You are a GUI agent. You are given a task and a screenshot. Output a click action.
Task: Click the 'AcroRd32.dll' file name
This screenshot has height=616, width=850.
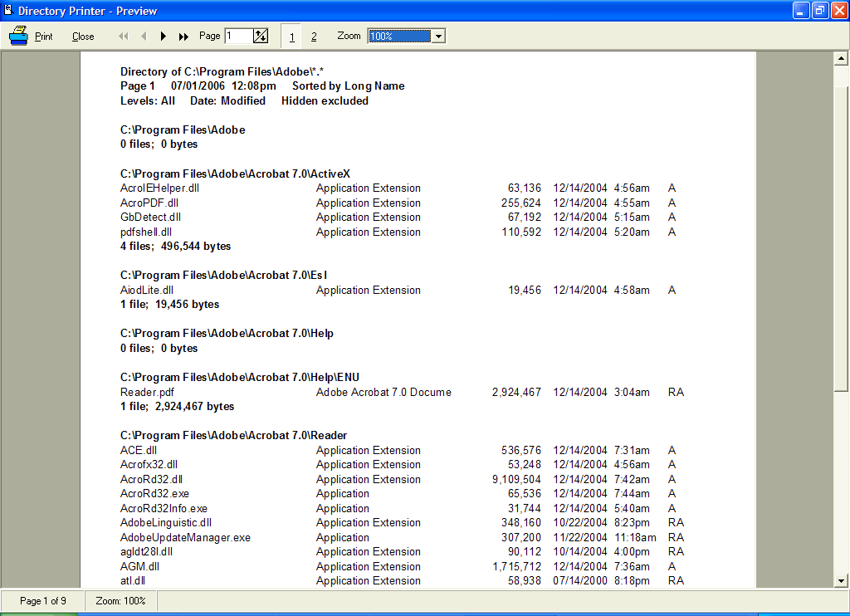[x=152, y=479]
